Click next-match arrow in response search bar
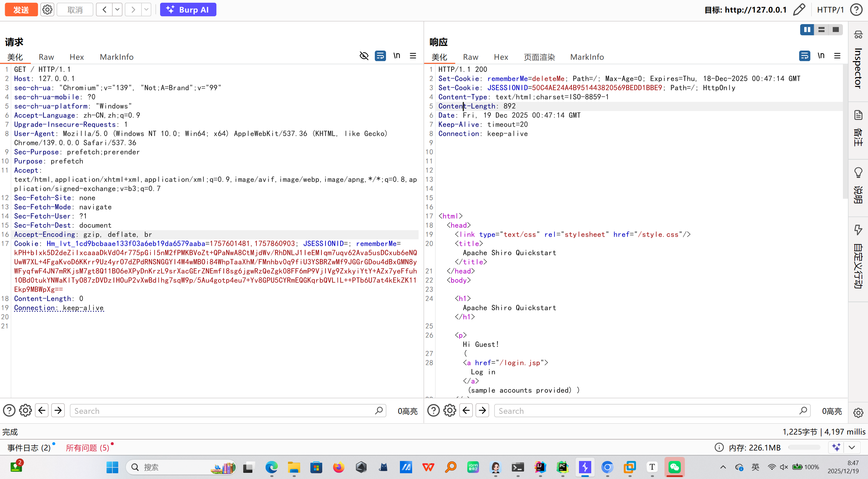This screenshot has width=868, height=479. click(482, 410)
